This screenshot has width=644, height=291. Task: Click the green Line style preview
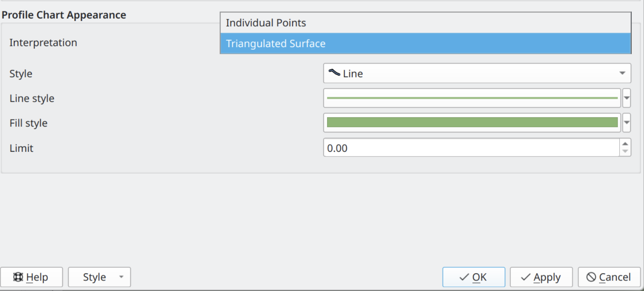(x=472, y=98)
